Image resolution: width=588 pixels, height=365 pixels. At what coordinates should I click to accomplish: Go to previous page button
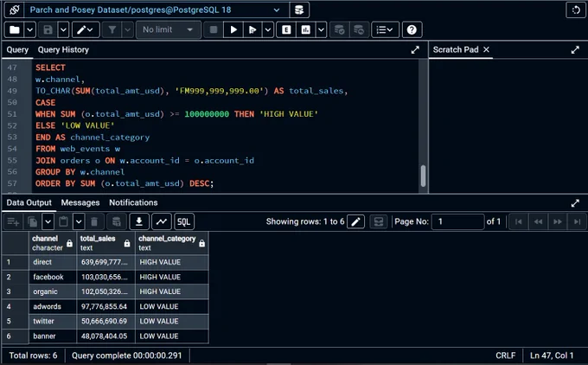click(538, 221)
